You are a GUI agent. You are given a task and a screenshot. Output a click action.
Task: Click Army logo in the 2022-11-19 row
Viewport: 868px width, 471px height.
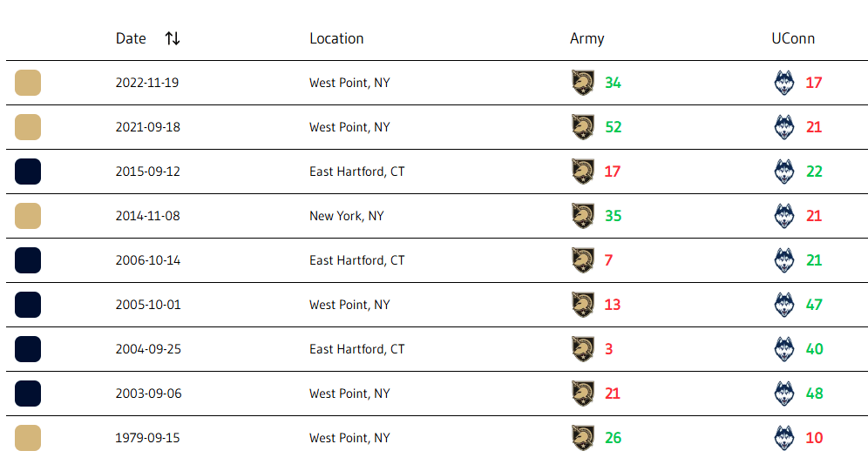[583, 83]
